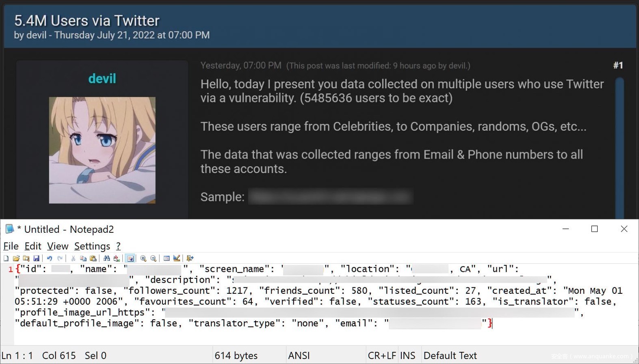
Task: Open the Edit menu
Action: (33, 246)
